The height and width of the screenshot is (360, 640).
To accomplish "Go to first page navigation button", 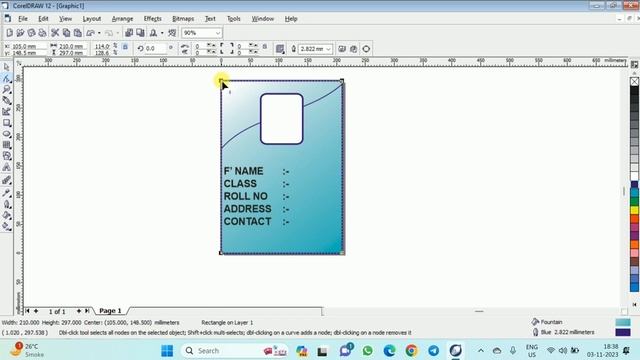I will pos(27,311).
